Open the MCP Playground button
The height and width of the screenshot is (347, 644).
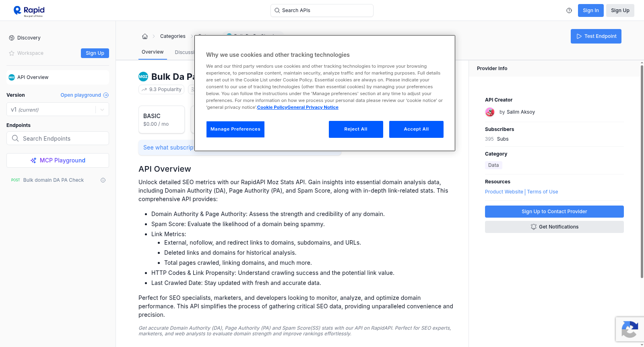coord(58,160)
